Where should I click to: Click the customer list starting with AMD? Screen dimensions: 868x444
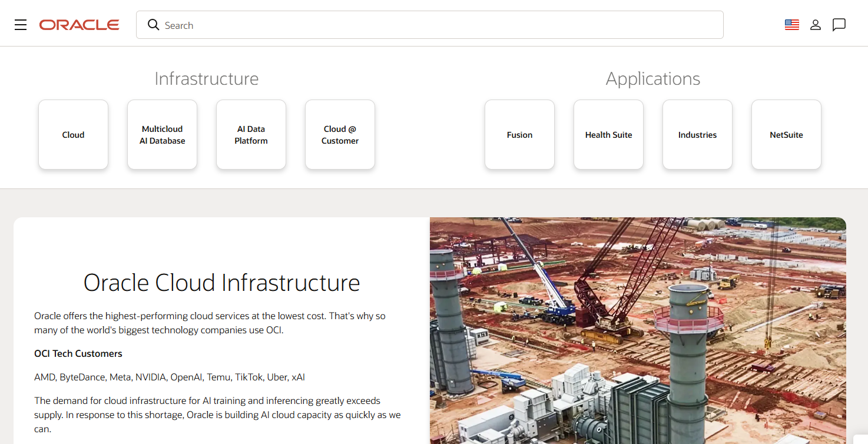click(170, 377)
